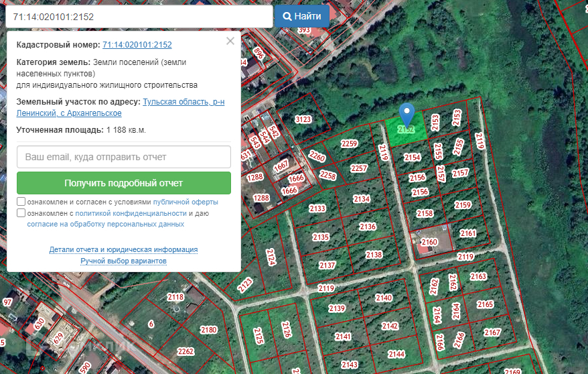Select parcel label 2180 on map
Viewport: 588px width, 374px height.
pos(208,330)
